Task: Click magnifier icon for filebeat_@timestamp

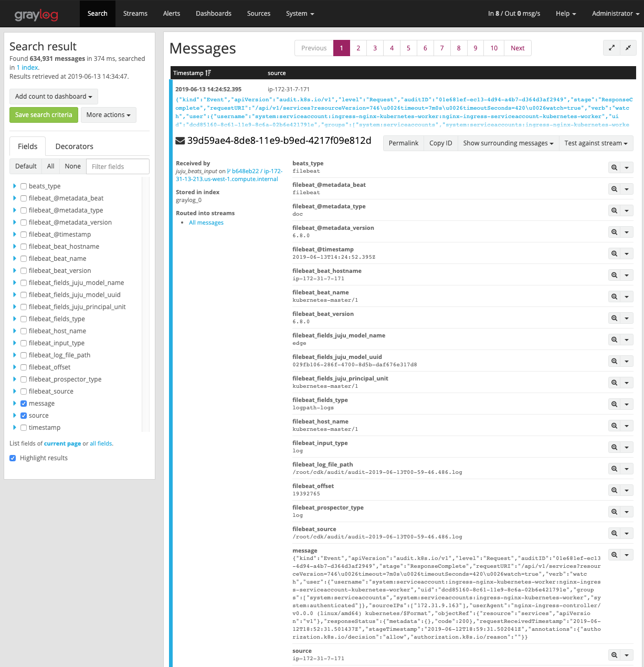Action: coord(614,253)
